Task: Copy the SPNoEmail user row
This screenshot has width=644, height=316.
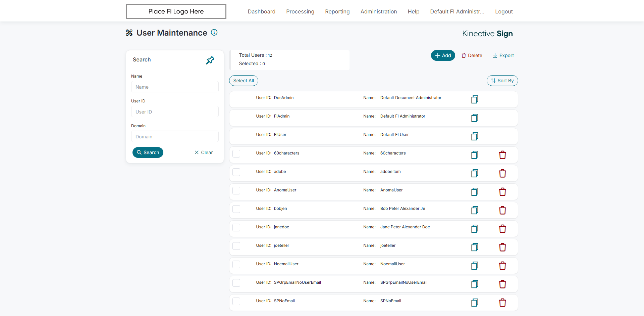Action: [475, 303]
